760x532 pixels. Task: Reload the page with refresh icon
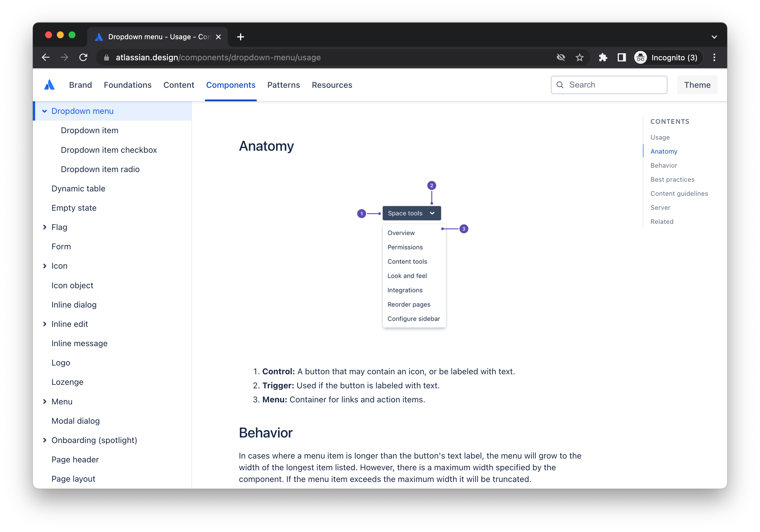click(83, 57)
